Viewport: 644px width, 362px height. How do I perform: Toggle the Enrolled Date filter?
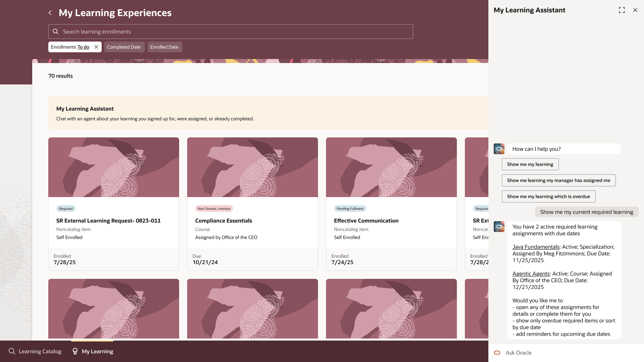point(164,47)
